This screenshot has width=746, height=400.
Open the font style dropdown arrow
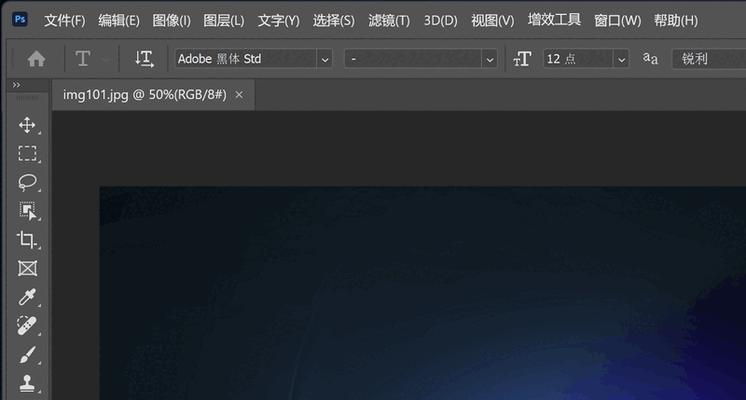[490, 59]
